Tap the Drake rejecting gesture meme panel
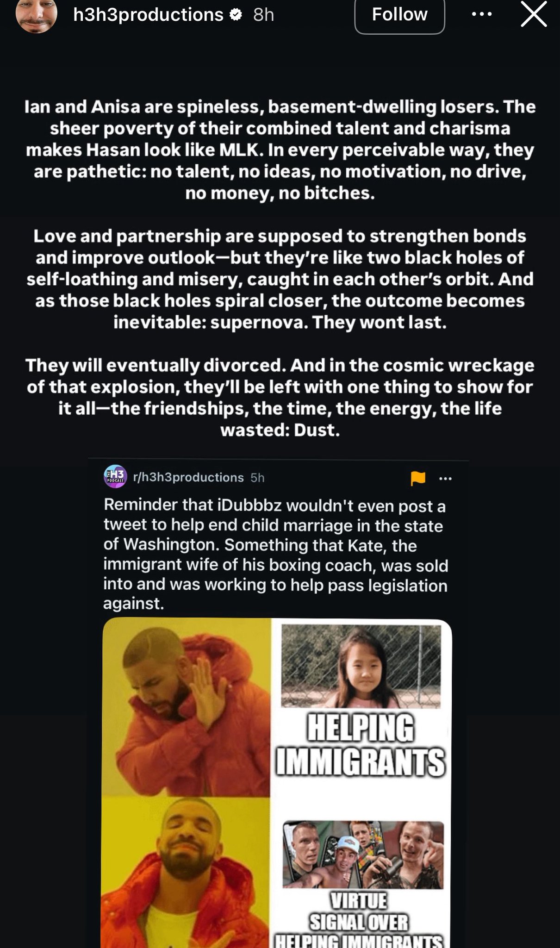 (x=187, y=707)
